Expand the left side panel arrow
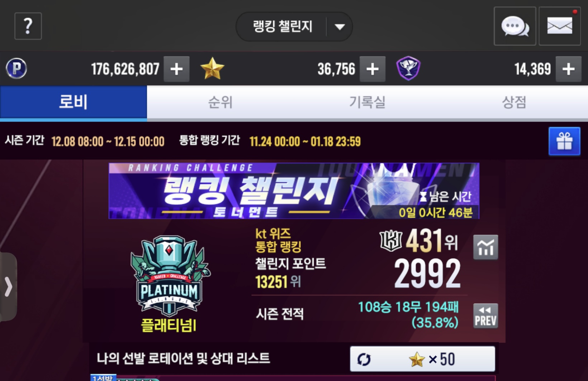The height and width of the screenshot is (381, 588). (x=8, y=287)
